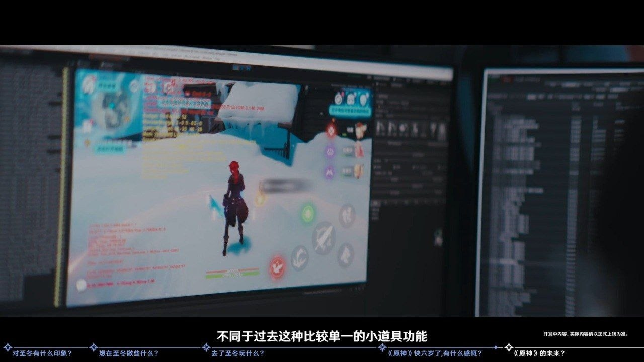Click the disclaimer 开发中内容, 实际内容请以正式上线为准。
Viewport: 644px width, 362px height.
586,334
